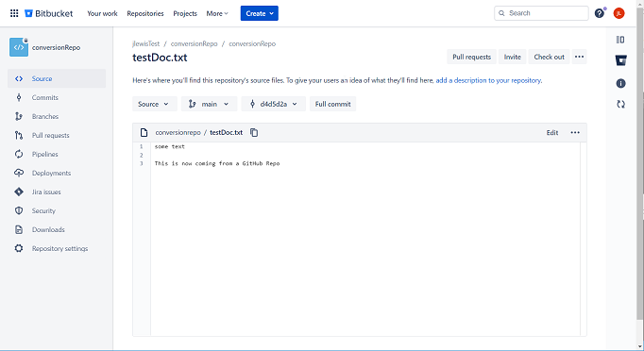Toggle the right sidebar panel icon
Viewport: 644px width, 351px height.
[620, 40]
